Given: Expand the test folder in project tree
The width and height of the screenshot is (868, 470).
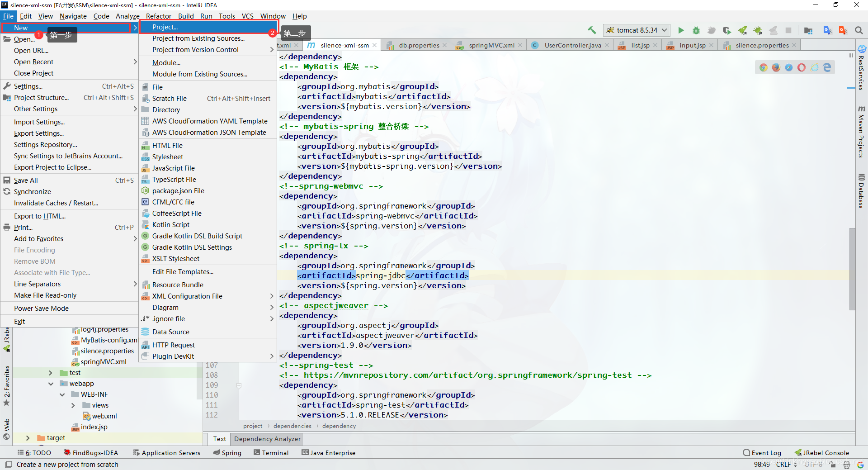Looking at the screenshot, I should [50, 373].
